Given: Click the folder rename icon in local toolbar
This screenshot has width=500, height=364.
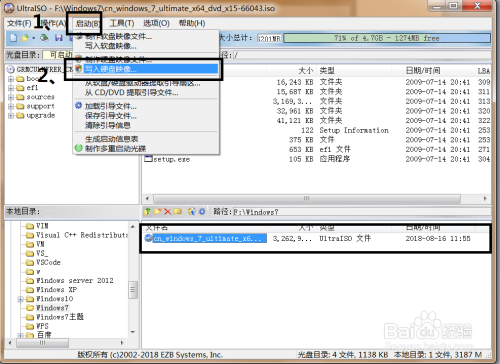Looking at the screenshot, I should [x=178, y=211].
